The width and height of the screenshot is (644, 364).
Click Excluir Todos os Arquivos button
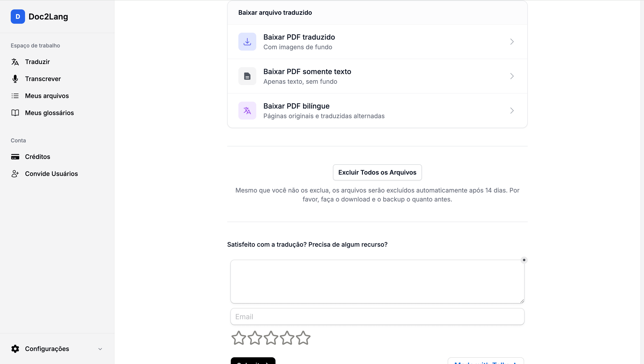[x=377, y=173]
